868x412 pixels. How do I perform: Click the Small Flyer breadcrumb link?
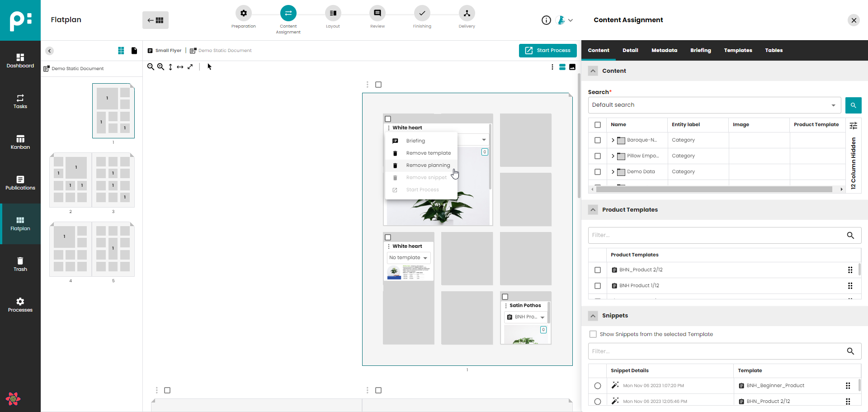pyautogui.click(x=168, y=51)
